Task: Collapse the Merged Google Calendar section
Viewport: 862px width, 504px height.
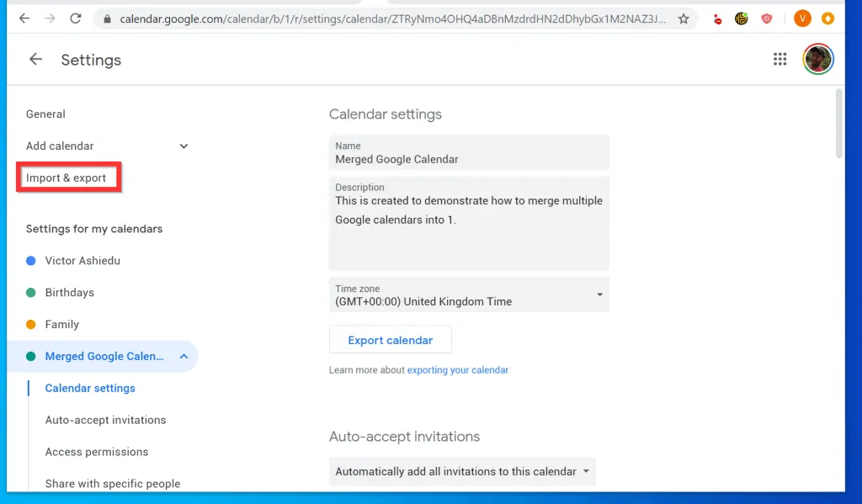Action: 184,357
